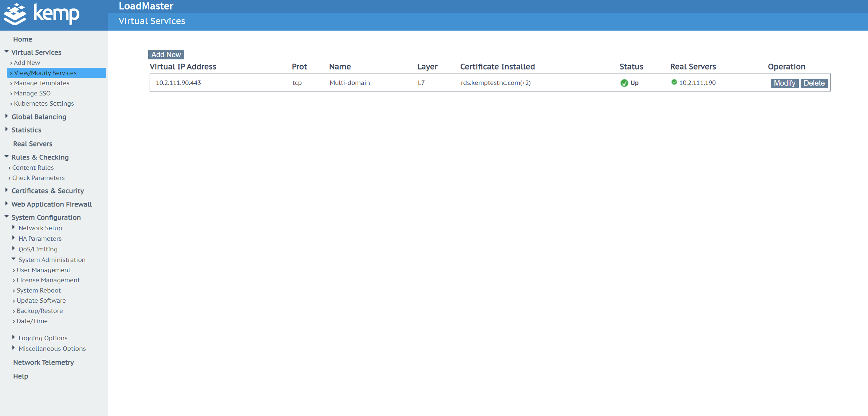Open Check Parameters
Viewport: 868px width, 416px height.
[38, 178]
